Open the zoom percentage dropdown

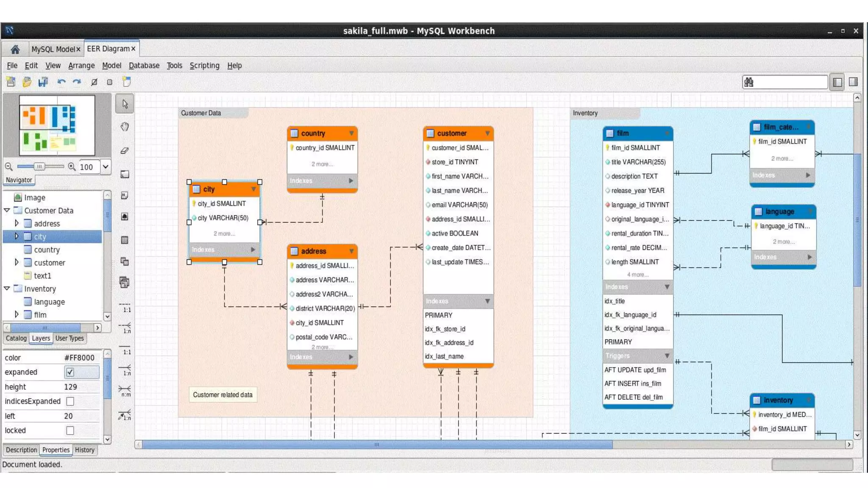[106, 166]
